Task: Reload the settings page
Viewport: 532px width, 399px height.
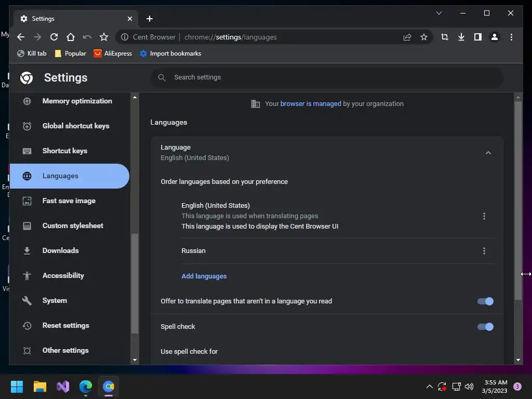Action: click(x=54, y=37)
